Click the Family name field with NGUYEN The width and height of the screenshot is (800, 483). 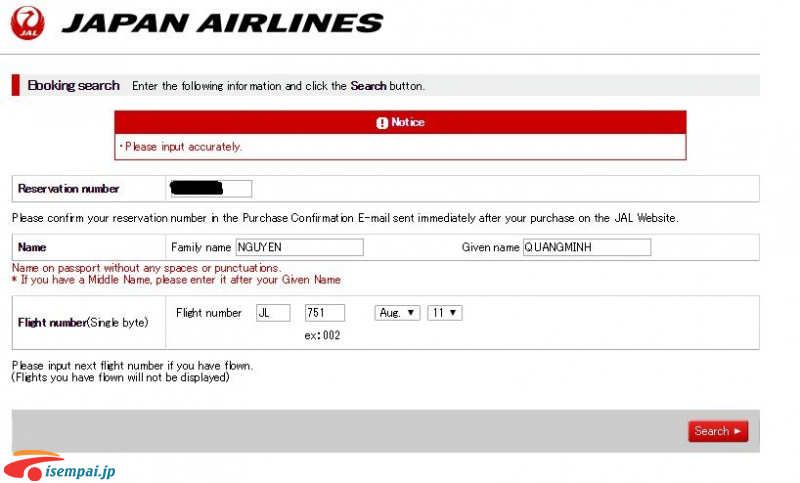[299, 247]
